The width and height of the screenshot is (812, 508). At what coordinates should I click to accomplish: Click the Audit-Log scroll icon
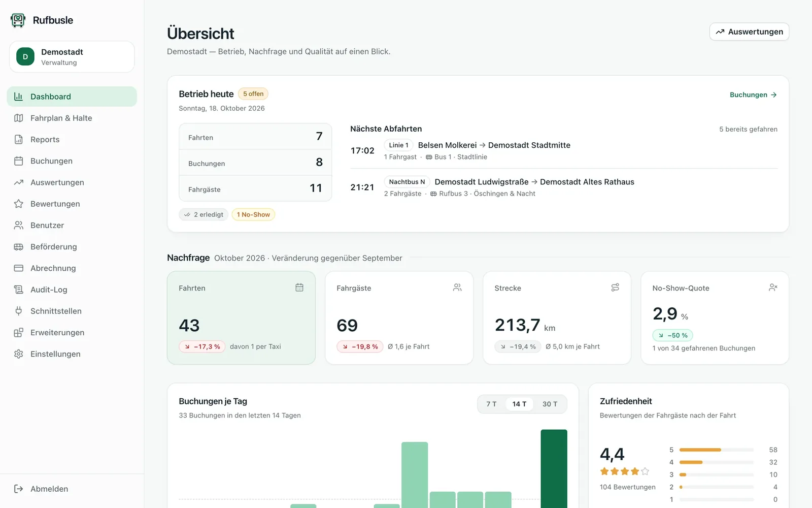click(19, 290)
